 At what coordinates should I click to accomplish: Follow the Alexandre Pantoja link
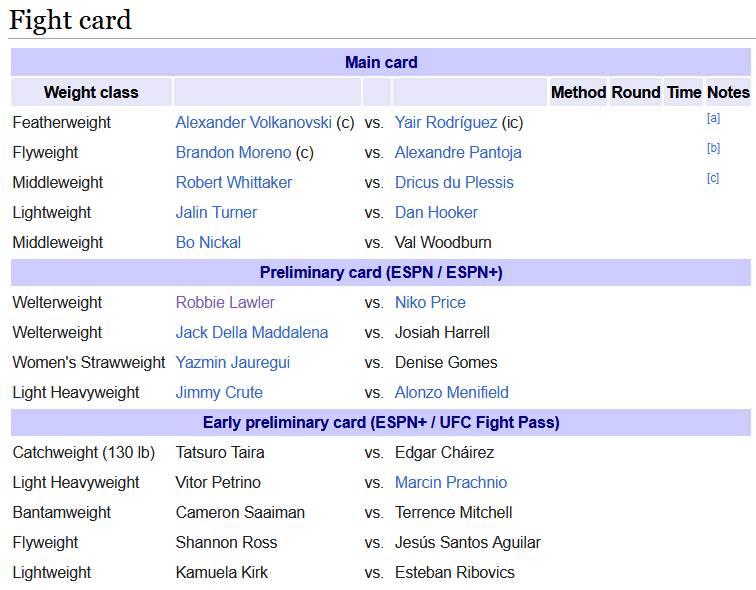(x=458, y=152)
